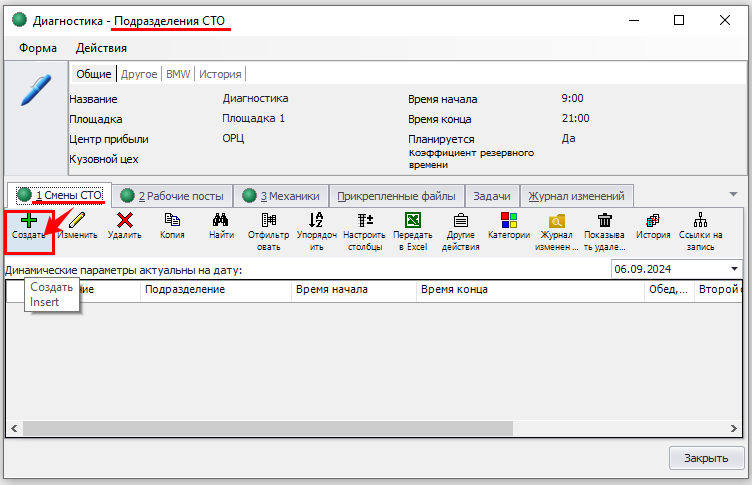Viewport: 752px width, 485px height.
Task: Click the pencil Изменить icon
Action: (76, 221)
